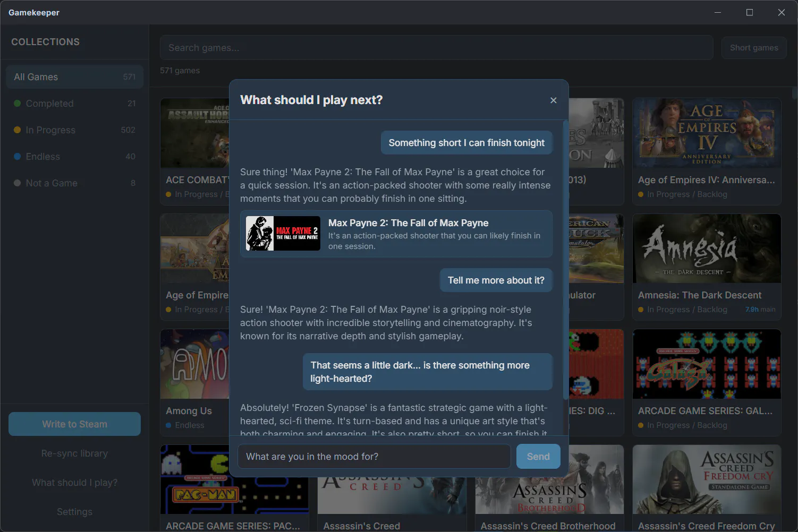This screenshot has width=798, height=532.
Task: Open Amnesia: The Dark Descent cover art
Action: pyautogui.click(x=707, y=248)
